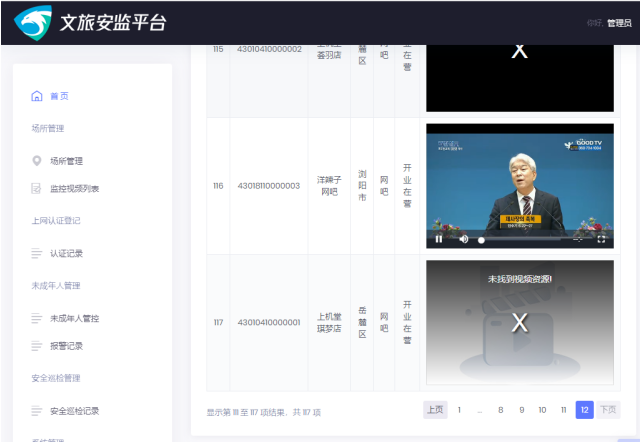This screenshot has height=445, width=640.
Task: Click the 场所管理 section heading
Action: [48, 129]
